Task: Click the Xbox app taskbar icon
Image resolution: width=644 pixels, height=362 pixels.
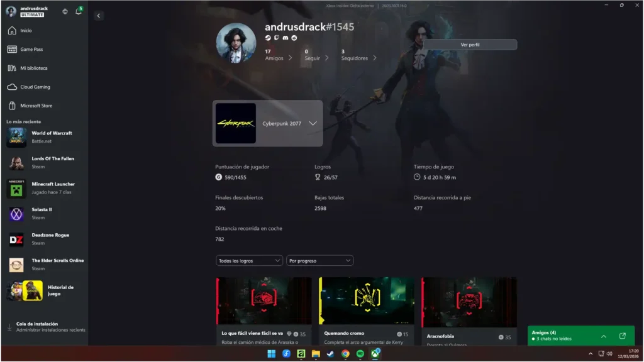Action: tap(375, 354)
